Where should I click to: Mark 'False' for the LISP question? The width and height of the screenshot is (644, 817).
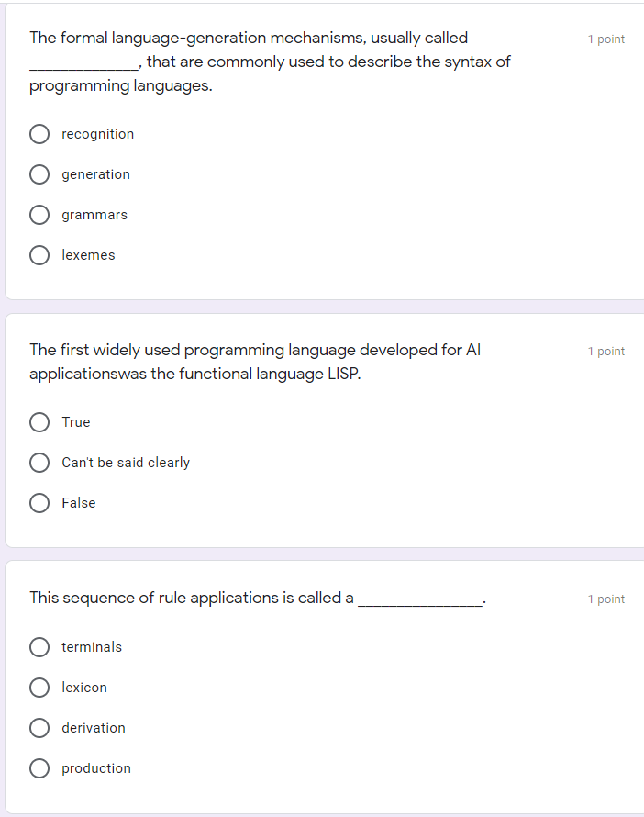(39, 503)
